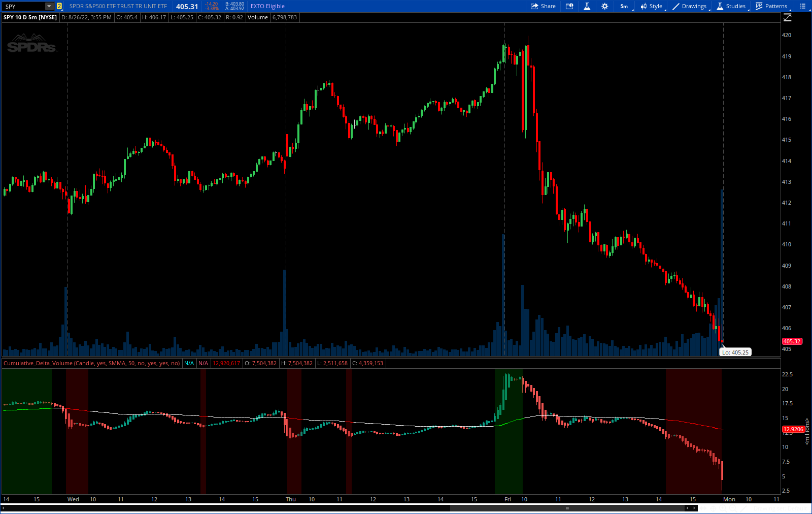The width and height of the screenshot is (812, 514).
Task: Open the Studies dropdown
Action: (731, 6)
